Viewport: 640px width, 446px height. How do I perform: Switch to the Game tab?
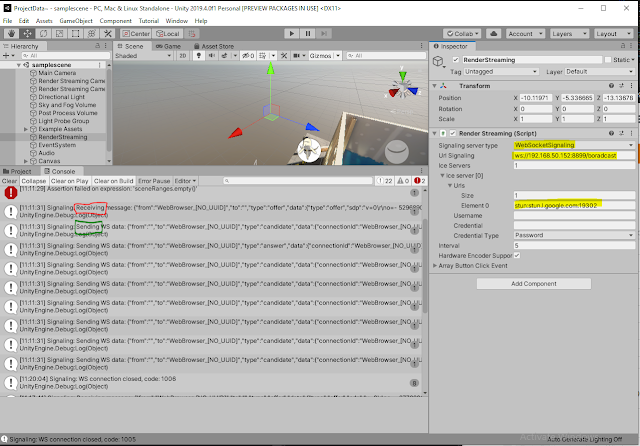168,46
